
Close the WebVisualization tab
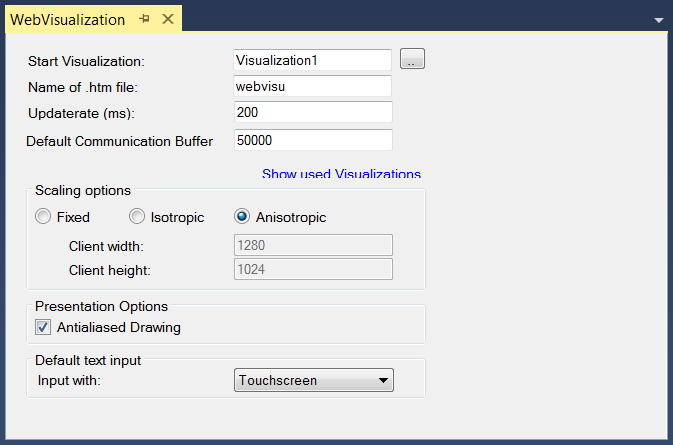[168, 19]
